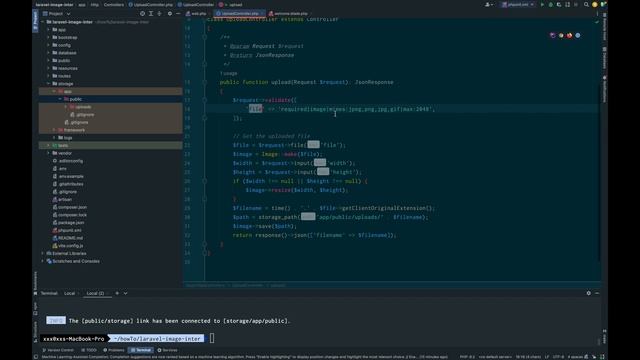Open in Chrome browser icon in editor
640x360 pixels.
[561, 36]
